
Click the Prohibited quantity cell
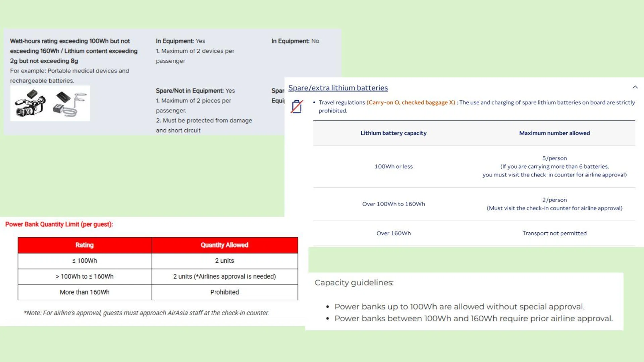click(224, 292)
